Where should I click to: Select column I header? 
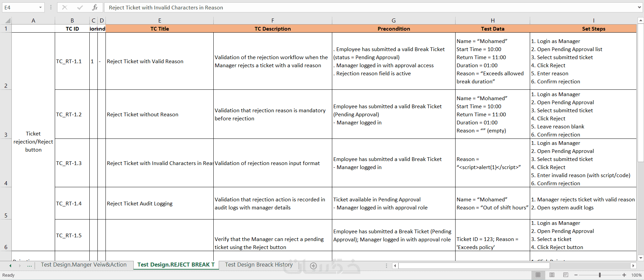tap(583, 21)
